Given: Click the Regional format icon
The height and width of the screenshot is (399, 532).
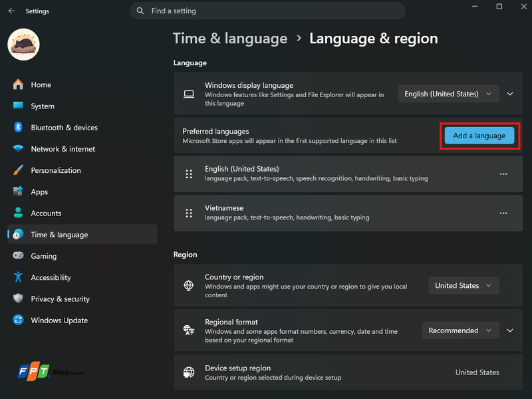Looking at the screenshot, I should pos(189,330).
